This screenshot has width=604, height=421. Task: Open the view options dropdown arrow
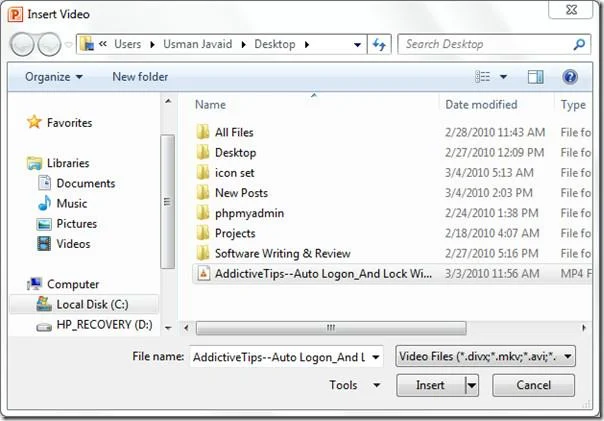pyautogui.click(x=503, y=77)
